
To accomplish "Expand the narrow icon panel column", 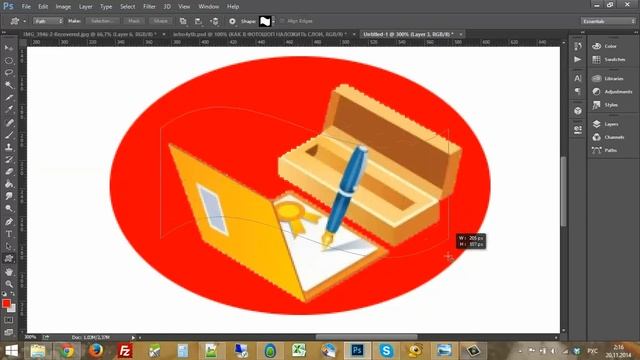I will [583, 32].
